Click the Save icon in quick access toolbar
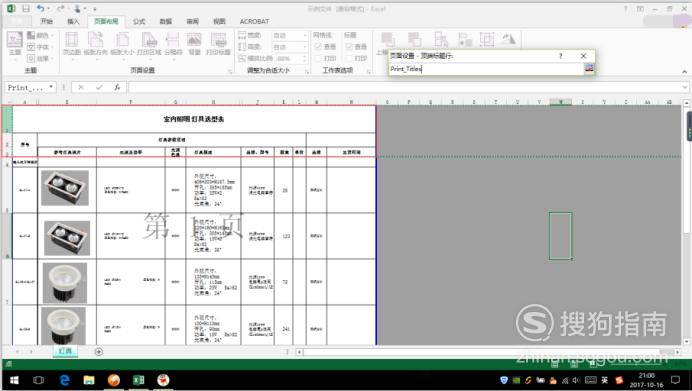 tap(26, 9)
